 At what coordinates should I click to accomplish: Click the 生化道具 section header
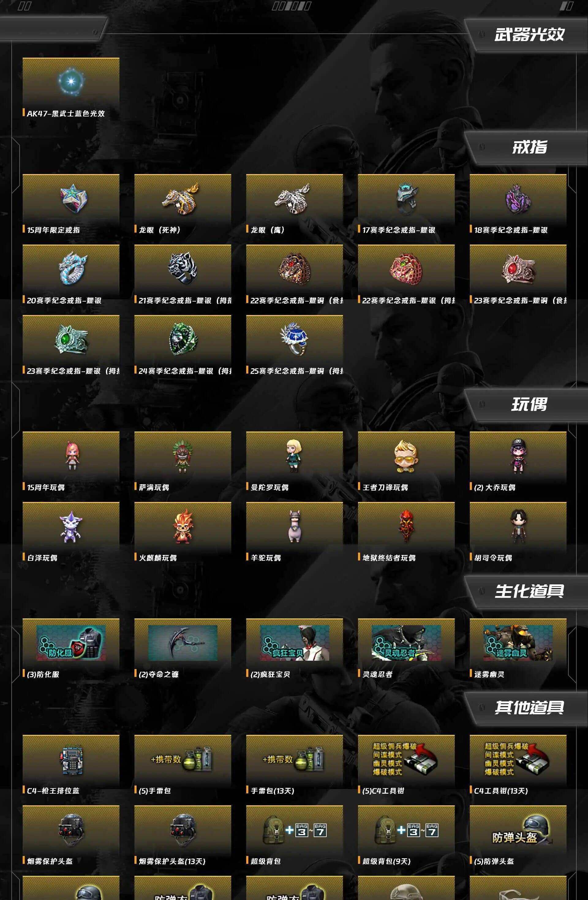tap(529, 591)
